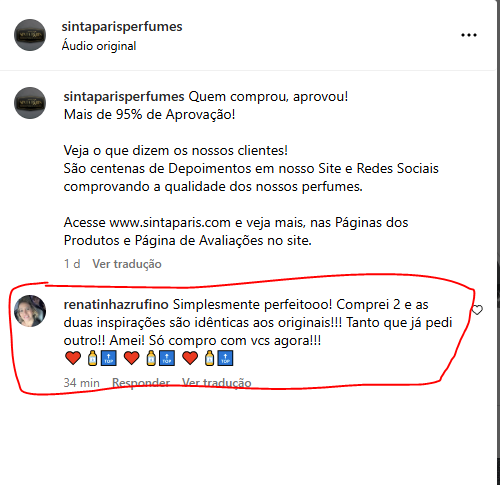Visit www.sintaparis.com in the caption

tap(170, 222)
